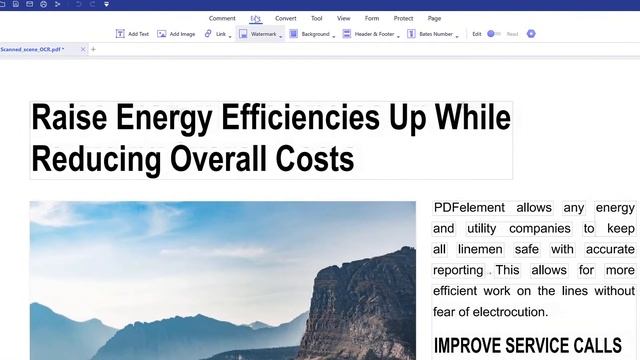Open the Comment tab

point(222,18)
